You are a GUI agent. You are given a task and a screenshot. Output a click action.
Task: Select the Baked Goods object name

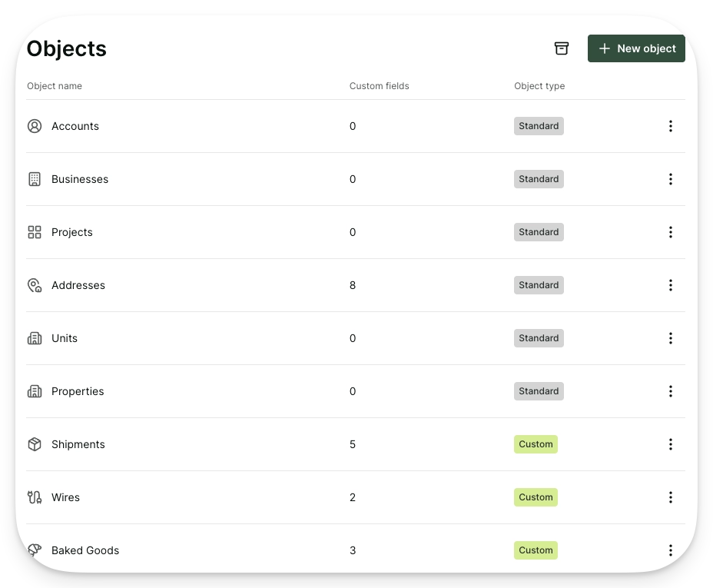click(x=85, y=550)
